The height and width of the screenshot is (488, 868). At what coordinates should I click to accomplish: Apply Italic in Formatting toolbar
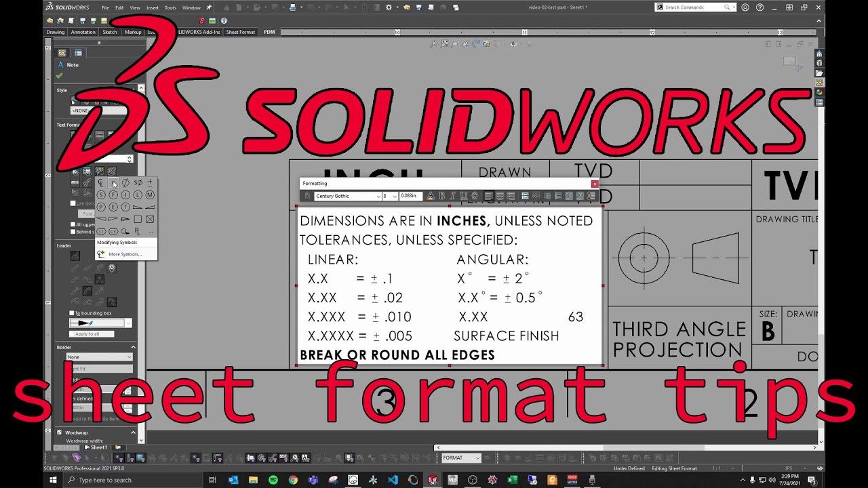click(x=453, y=196)
